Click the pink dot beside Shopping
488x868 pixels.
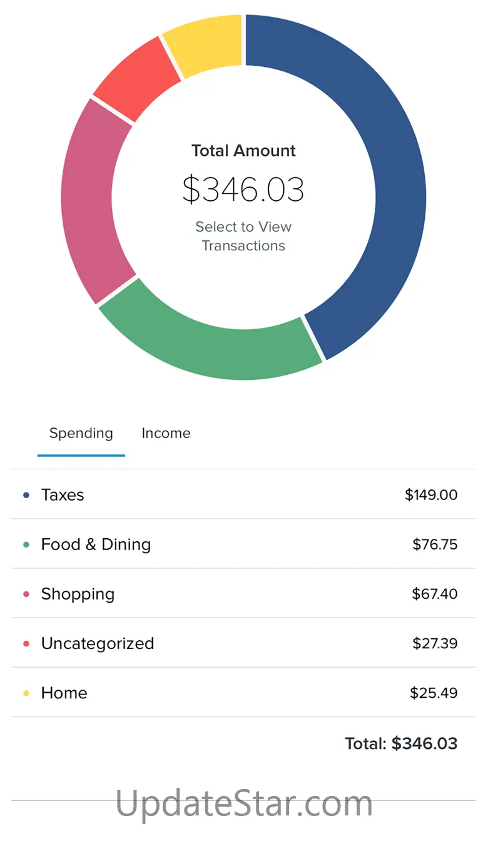[26, 594]
